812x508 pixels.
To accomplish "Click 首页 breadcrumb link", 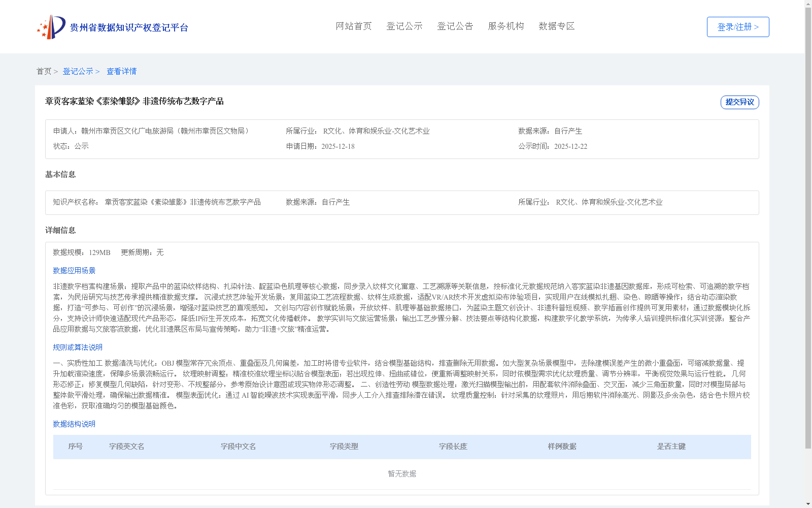I will tap(44, 71).
